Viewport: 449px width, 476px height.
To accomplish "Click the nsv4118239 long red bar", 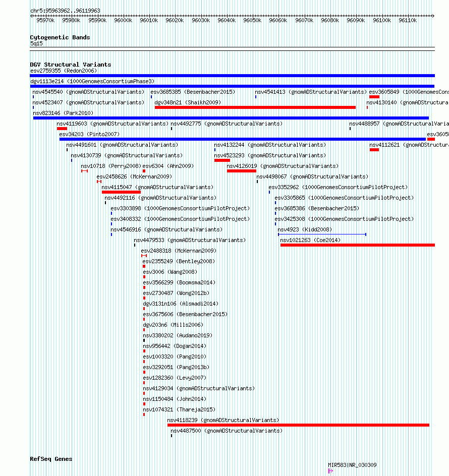I will (x=298, y=425).
